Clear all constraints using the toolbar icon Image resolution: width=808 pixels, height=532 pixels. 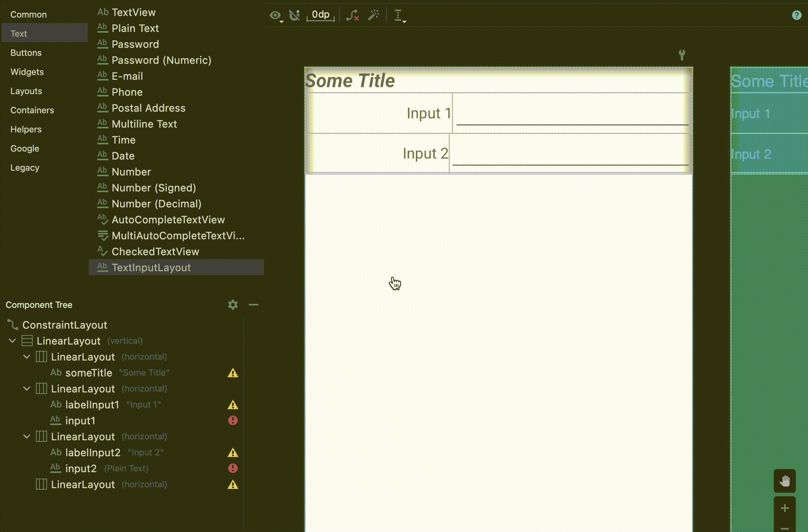tap(353, 15)
